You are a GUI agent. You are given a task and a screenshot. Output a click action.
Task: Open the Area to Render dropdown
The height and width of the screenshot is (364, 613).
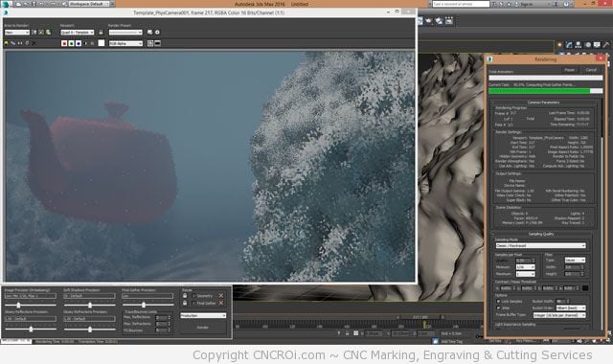coord(17,33)
